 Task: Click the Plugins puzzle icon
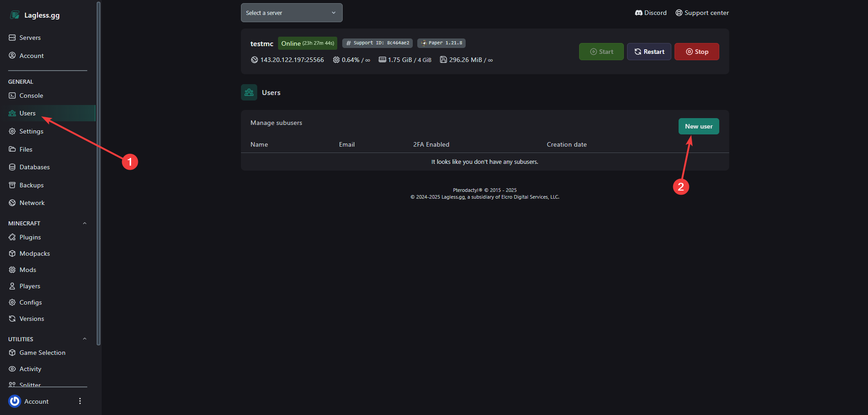click(12, 237)
